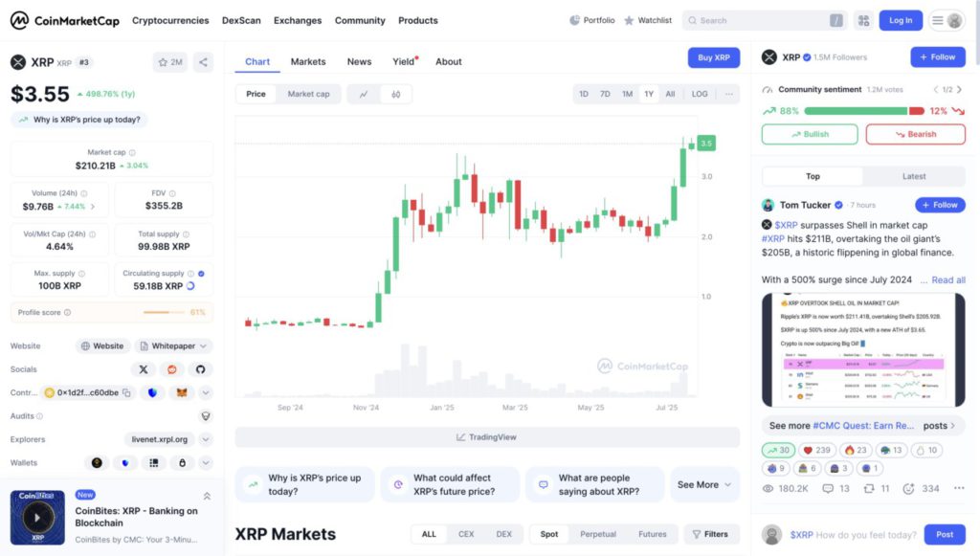Click the MetaMask icon next to contract

pos(182,392)
